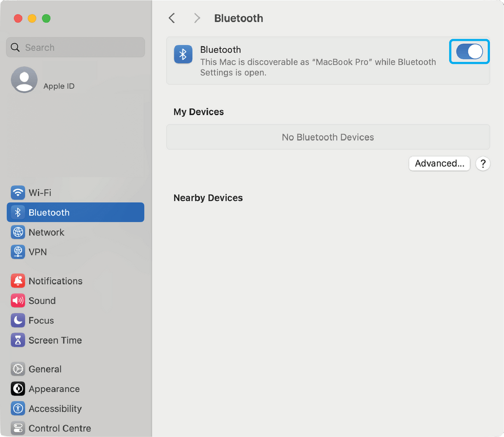The image size is (504, 437).
Task: Click the Wi-Fi icon in sidebar
Action: pos(18,193)
